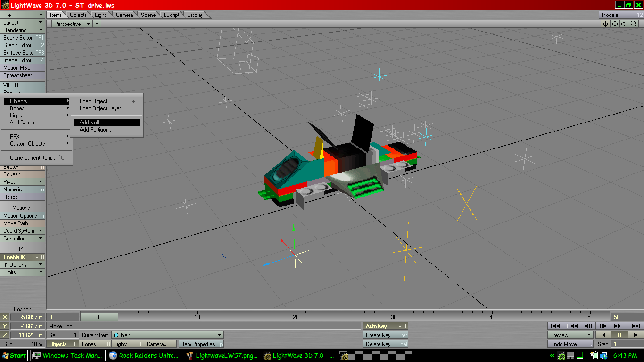Open viewport display mode dropdown arrow
Image resolution: width=644 pixels, height=362 pixels.
pos(97,24)
